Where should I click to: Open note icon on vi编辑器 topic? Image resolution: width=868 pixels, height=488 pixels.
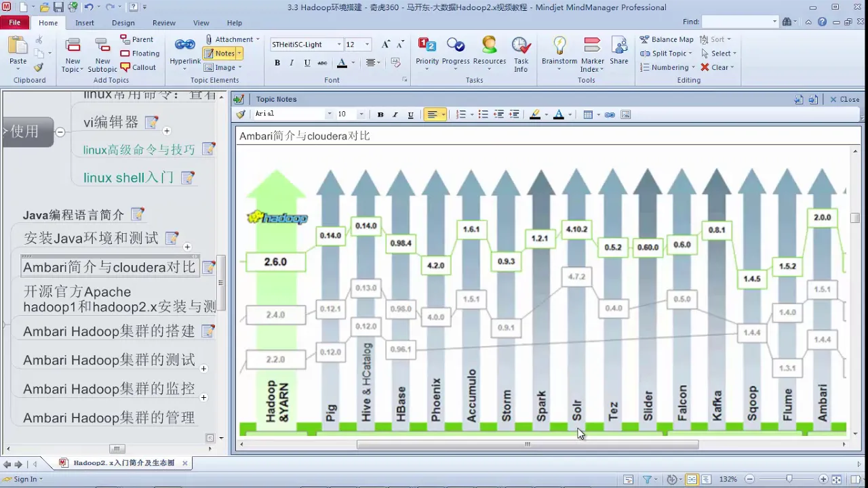pos(152,123)
